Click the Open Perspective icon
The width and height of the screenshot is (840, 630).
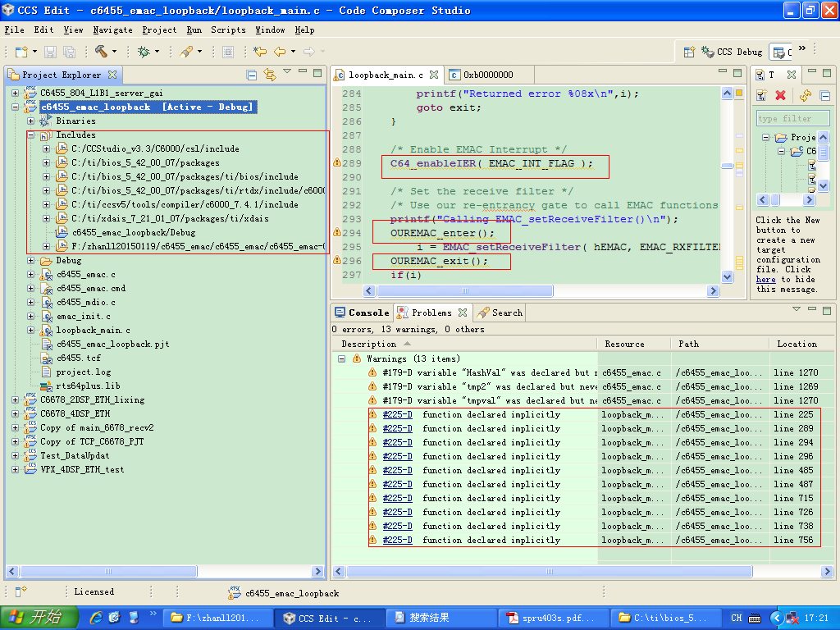[x=689, y=52]
